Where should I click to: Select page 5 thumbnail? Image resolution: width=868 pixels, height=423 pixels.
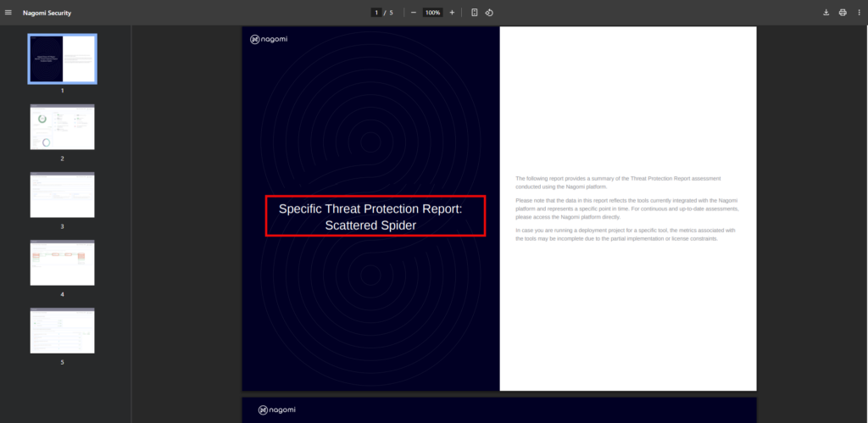[63, 331]
